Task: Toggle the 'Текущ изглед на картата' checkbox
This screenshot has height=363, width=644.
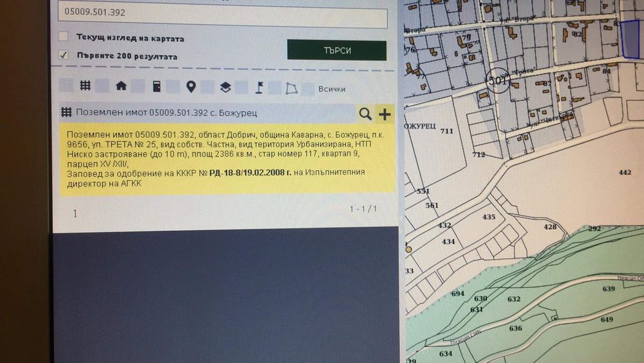Action: coord(63,36)
